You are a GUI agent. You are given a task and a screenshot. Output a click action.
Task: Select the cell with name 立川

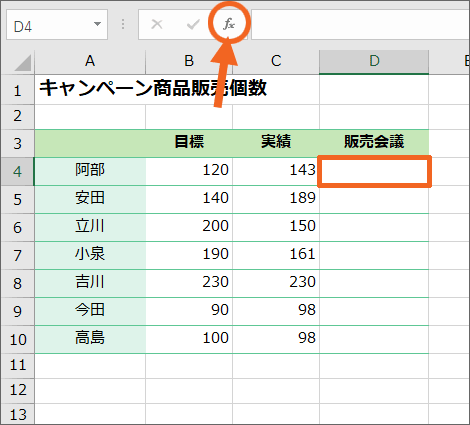(90, 227)
